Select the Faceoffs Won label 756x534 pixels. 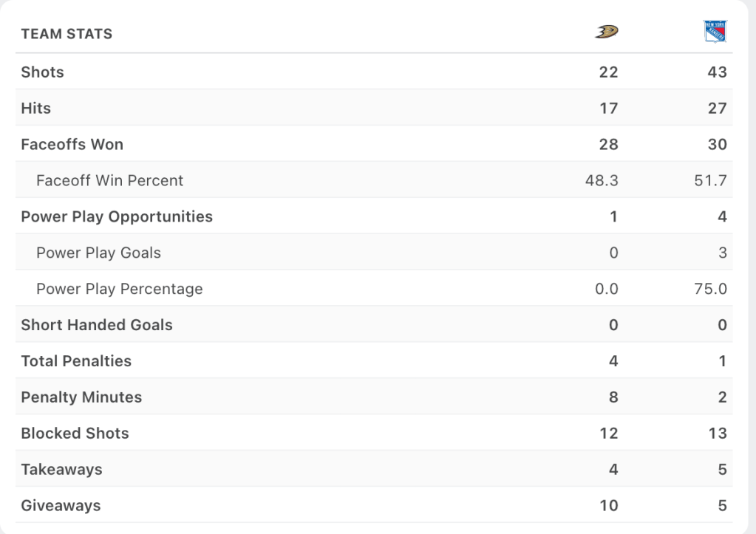click(x=72, y=145)
